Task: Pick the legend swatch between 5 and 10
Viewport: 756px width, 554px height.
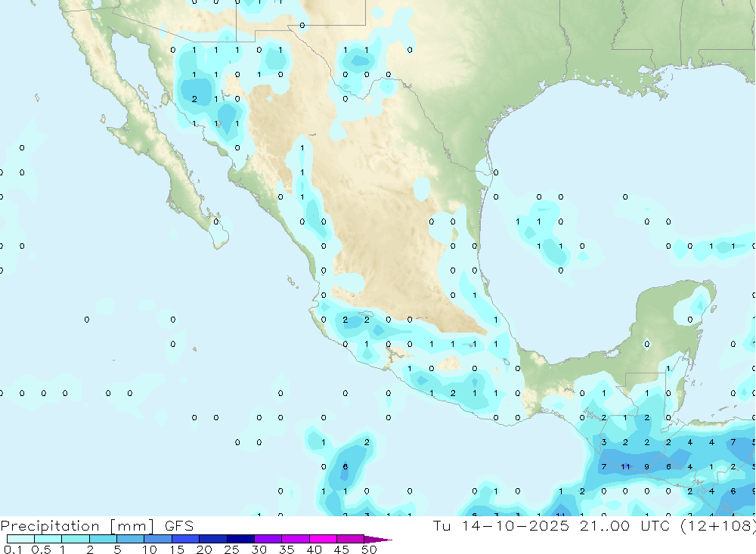Action: (131, 539)
